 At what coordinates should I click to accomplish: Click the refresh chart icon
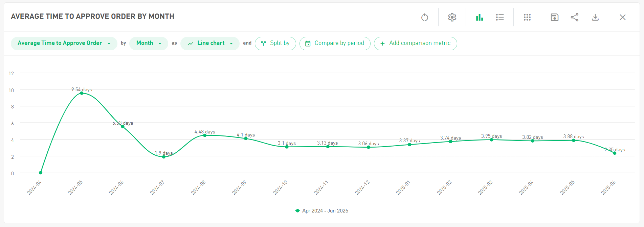coord(424,17)
